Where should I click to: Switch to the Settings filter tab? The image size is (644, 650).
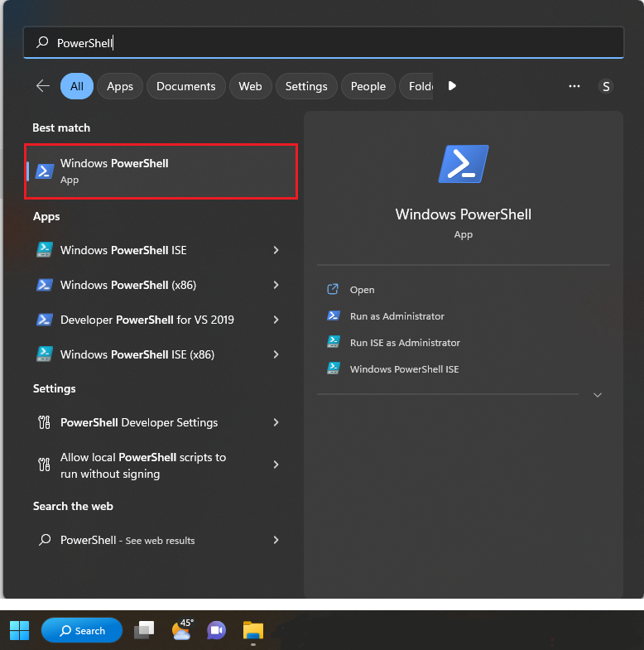pos(306,86)
